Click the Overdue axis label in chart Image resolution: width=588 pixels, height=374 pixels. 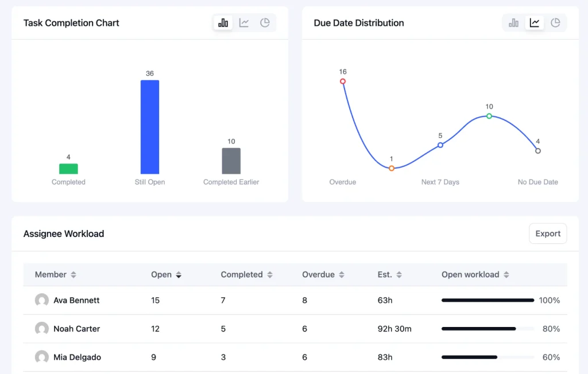coord(343,182)
